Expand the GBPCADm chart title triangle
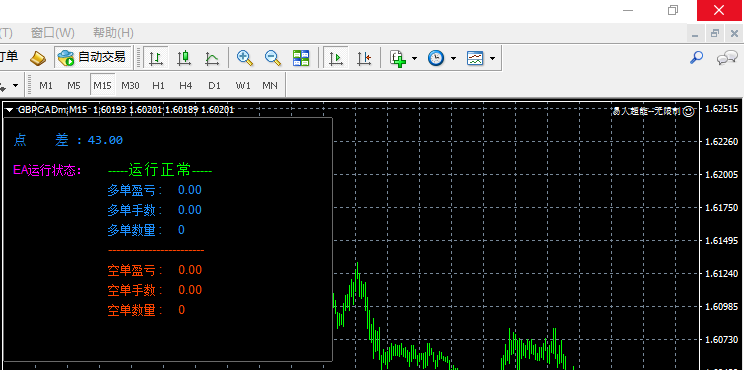 [x=9, y=110]
